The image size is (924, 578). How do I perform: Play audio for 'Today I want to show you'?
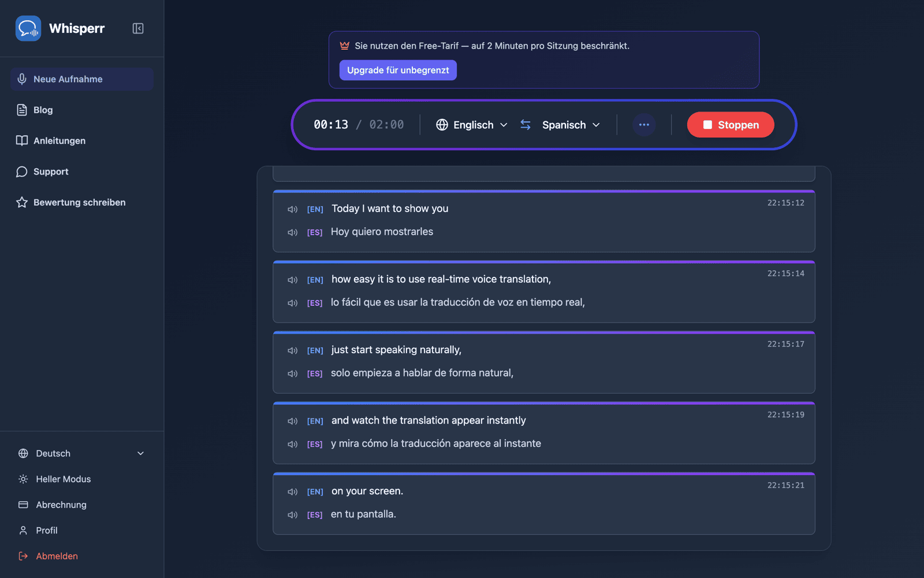pos(293,209)
